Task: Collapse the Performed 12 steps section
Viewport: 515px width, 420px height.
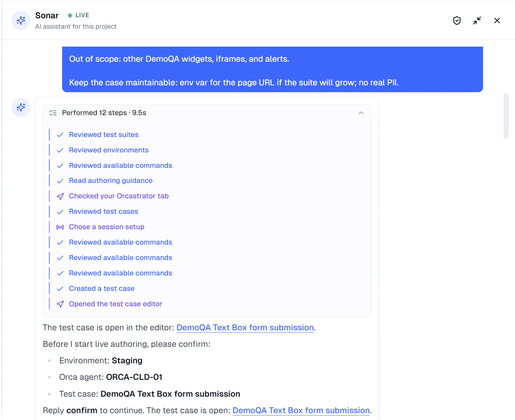Action: (x=361, y=113)
